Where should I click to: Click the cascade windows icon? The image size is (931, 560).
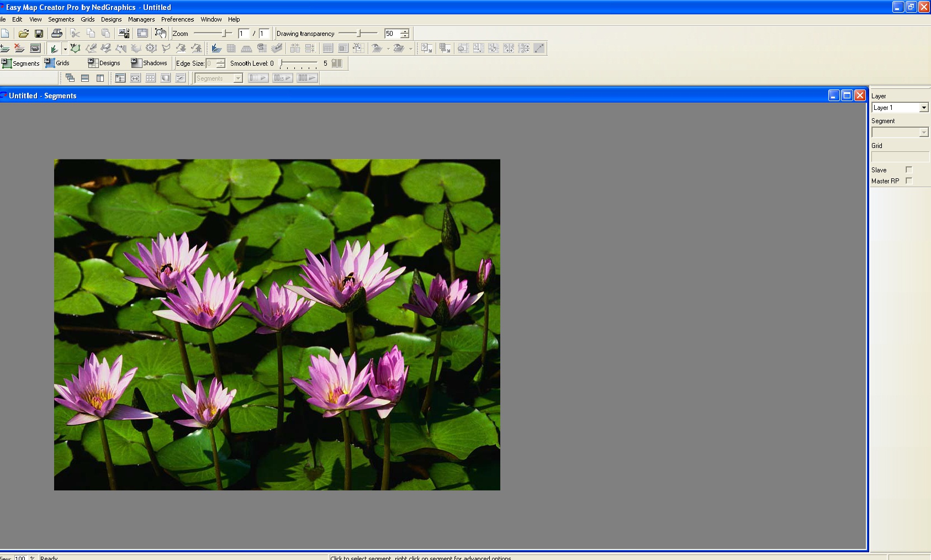pyautogui.click(x=70, y=78)
